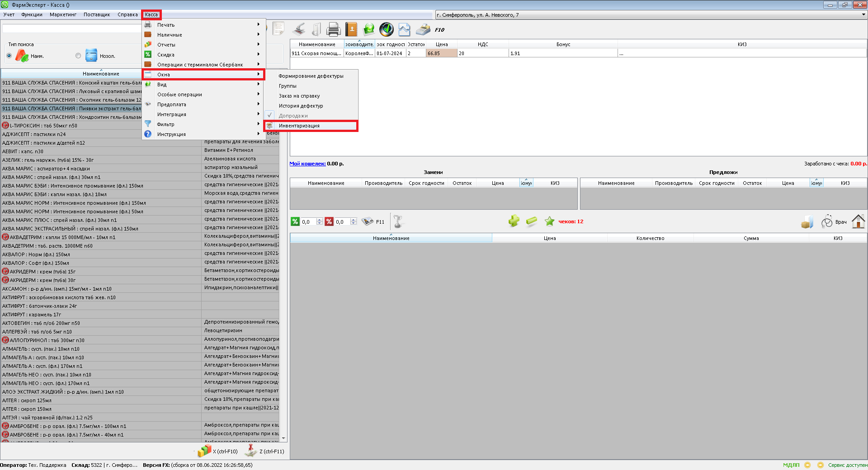Toggle the checked Допродажи menu item
The width and height of the screenshot is (868, 470).
293,116
